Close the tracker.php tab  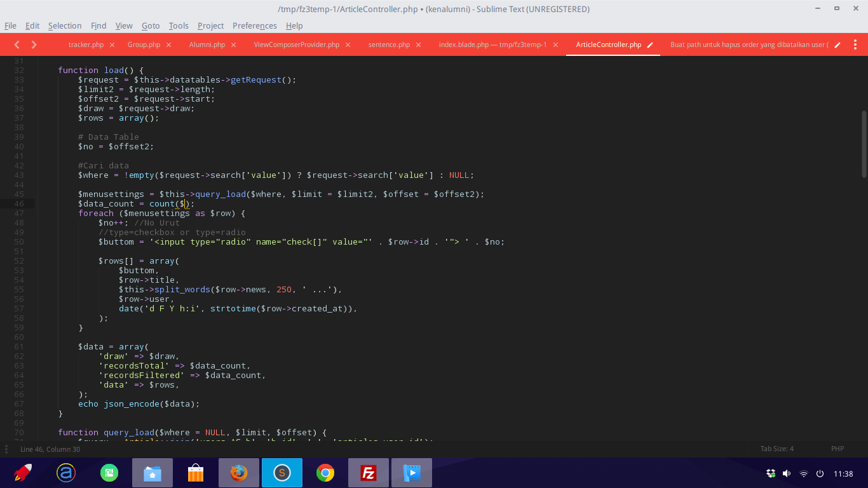coord(112,45)
